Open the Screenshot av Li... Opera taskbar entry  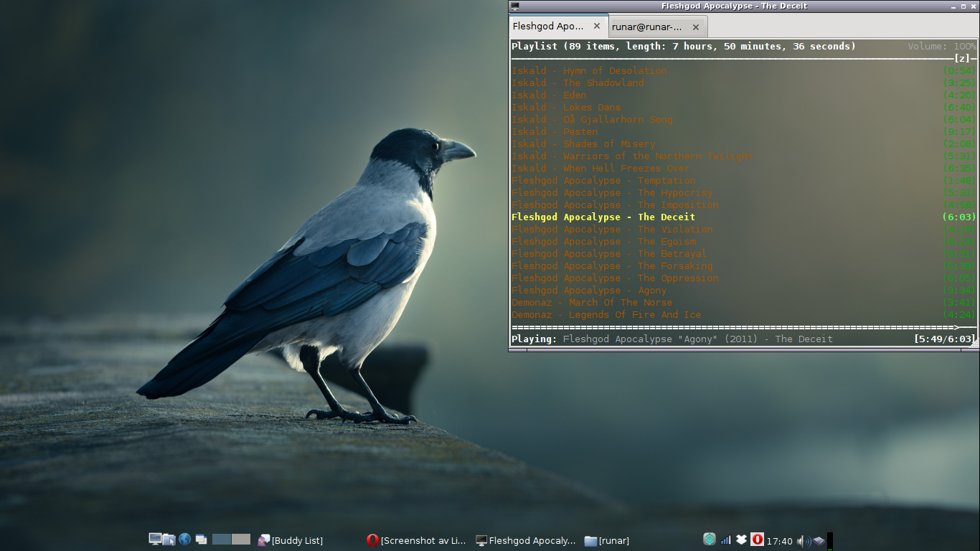click(416, 540)
